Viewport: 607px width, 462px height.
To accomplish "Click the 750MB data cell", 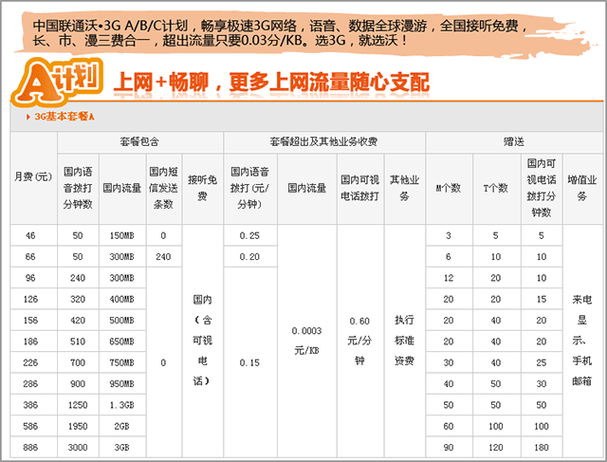I will (x=122, y=363).
